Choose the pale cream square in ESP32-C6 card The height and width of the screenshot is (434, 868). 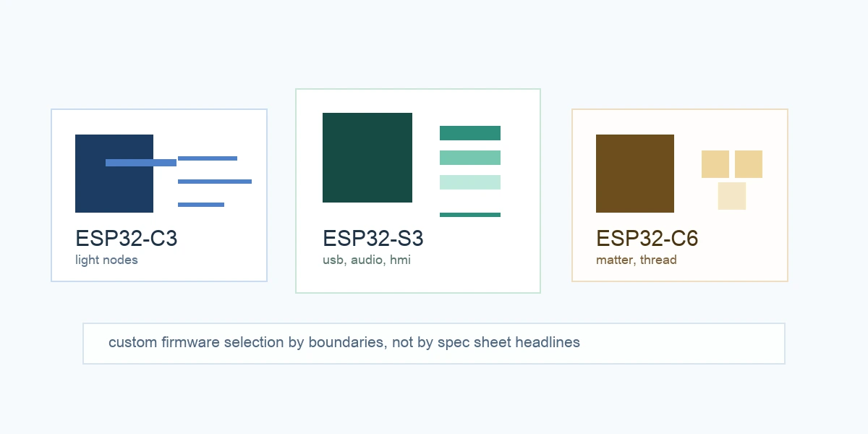(x=732, y=196)
